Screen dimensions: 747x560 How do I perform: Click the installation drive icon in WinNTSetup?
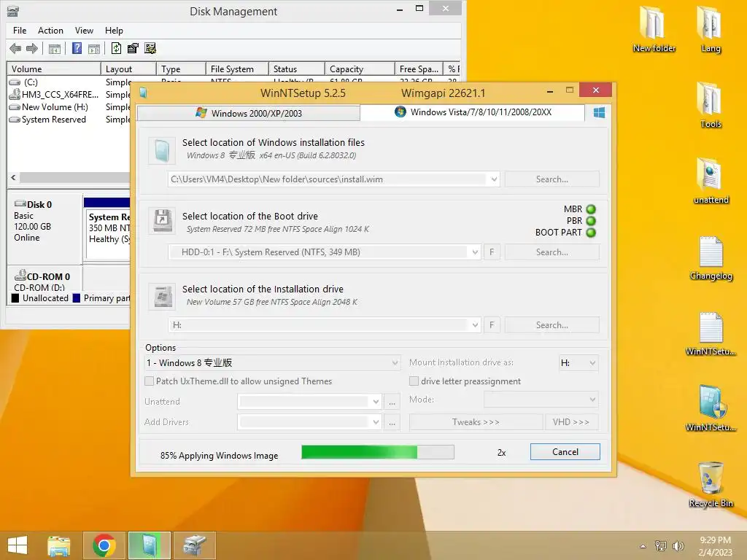162,296
